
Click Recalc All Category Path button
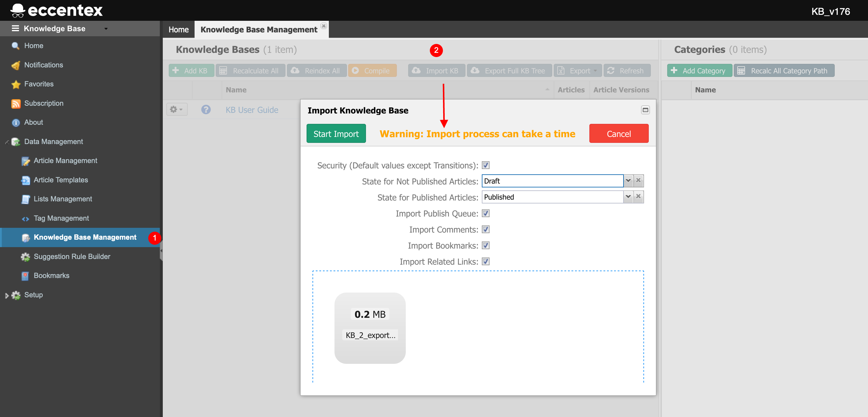[x=784, y=71]
